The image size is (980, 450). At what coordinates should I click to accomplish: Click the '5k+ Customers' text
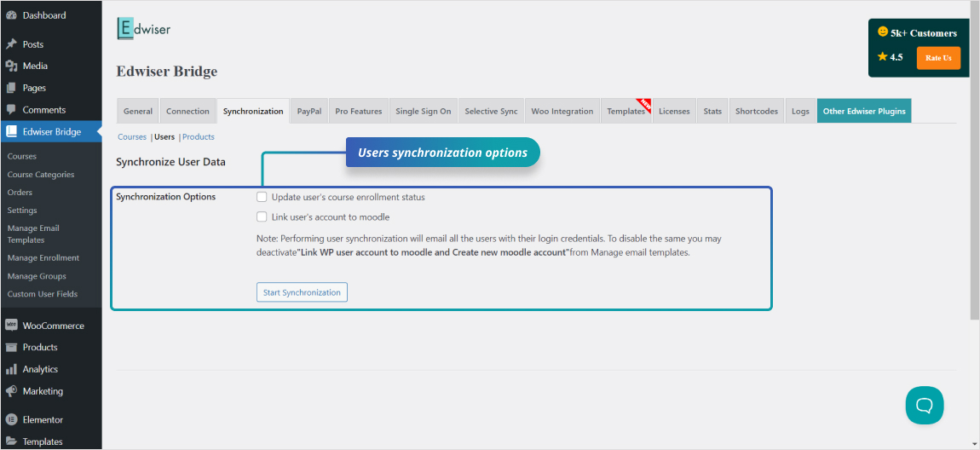925,33
